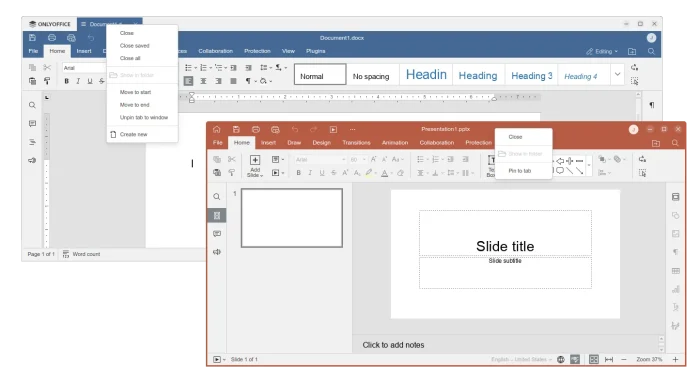Image resolution: width=700 pixels, height=386 pixels.
Task: Click Home icon in Presentation1 title bar
Action: (217, 129)
